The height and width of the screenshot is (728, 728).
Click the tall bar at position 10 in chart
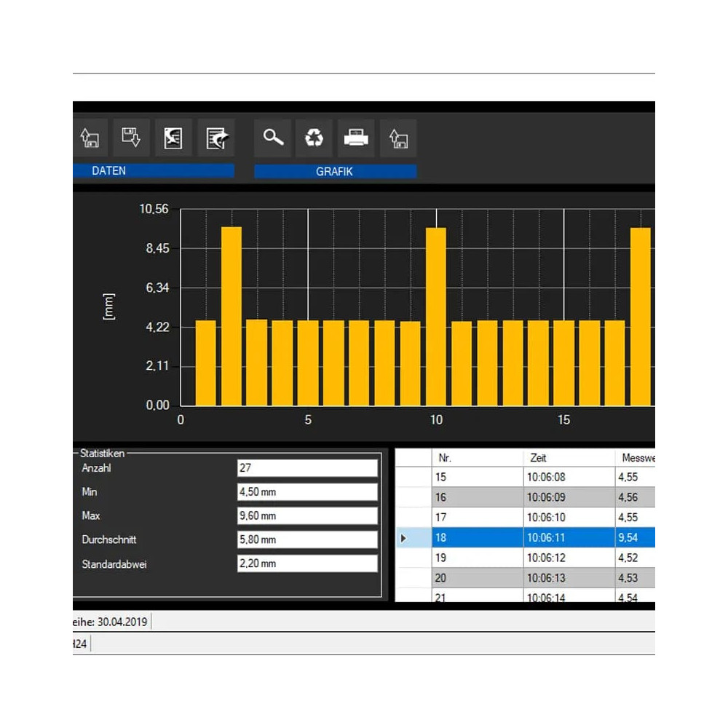[x=436, y=317]
